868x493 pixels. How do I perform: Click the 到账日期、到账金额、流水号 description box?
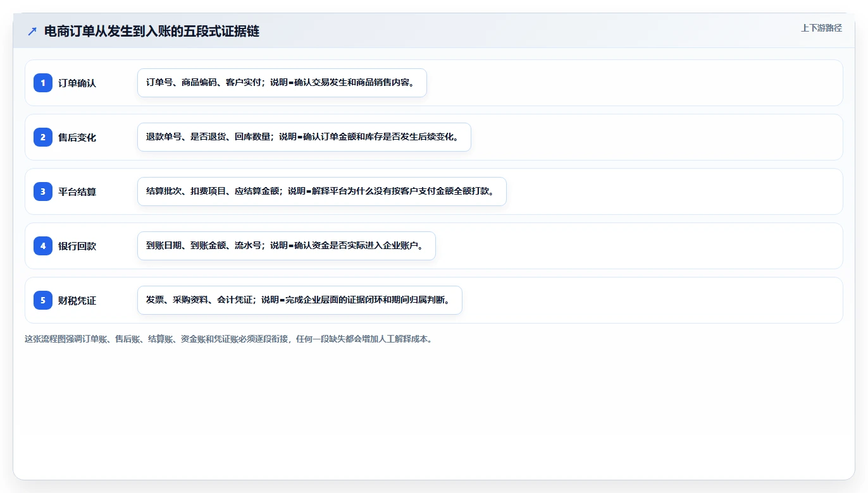287,246
